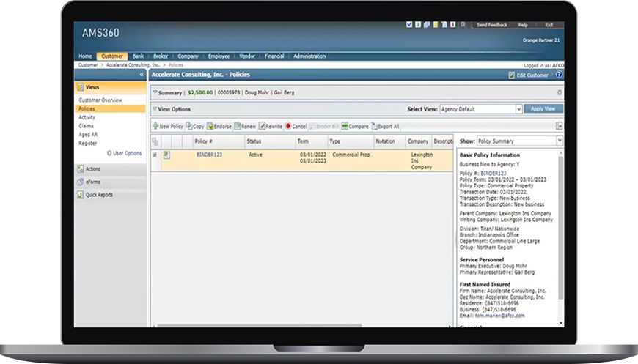Export All policies from the toolbar
Image resolution: width=638 pixels, height=364 pixels.
pos(375,126)
